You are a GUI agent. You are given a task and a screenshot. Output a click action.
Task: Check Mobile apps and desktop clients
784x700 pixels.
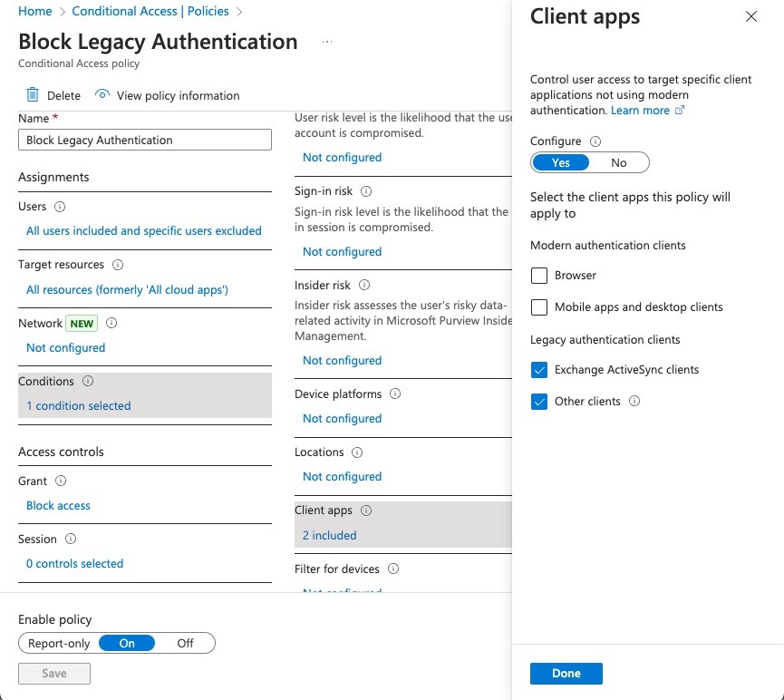coord(539,307)
